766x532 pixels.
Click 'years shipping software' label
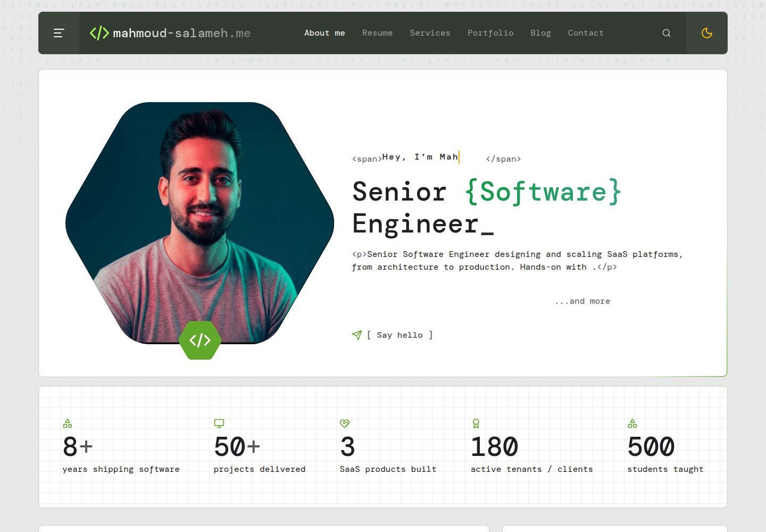pyautogui.click(x=121, y=469)
